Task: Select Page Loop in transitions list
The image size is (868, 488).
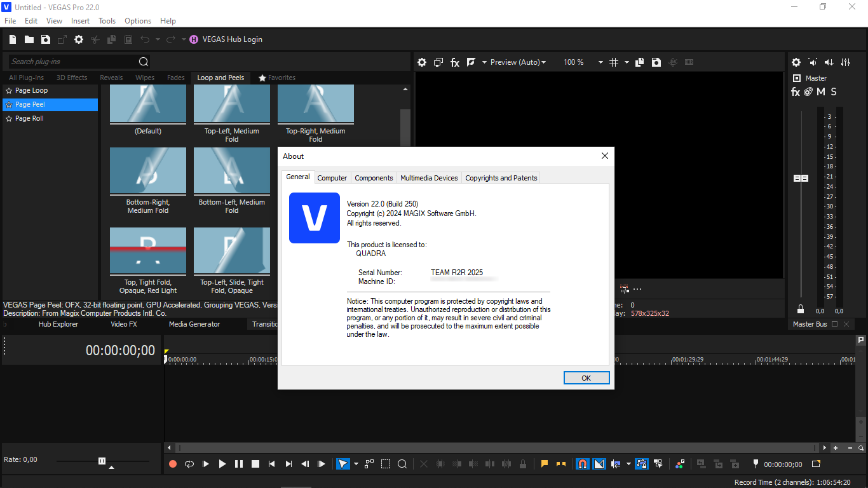Action: pyautogui.click(x=50, y=90)
